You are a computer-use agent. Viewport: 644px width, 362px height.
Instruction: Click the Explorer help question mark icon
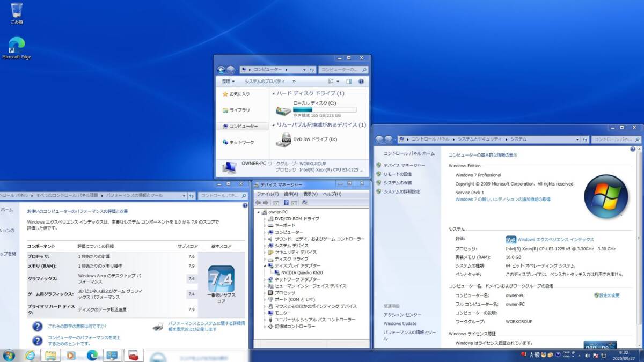click(x=361, y=82)
